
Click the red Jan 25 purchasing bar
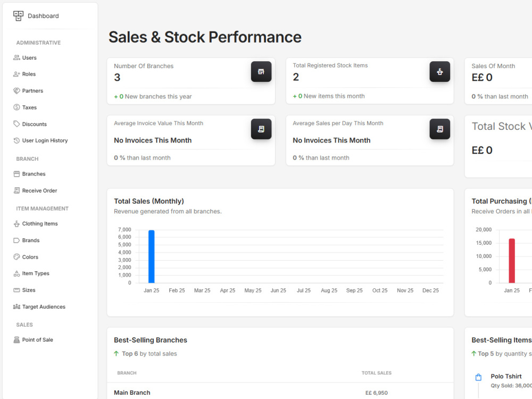pos(512,261)
